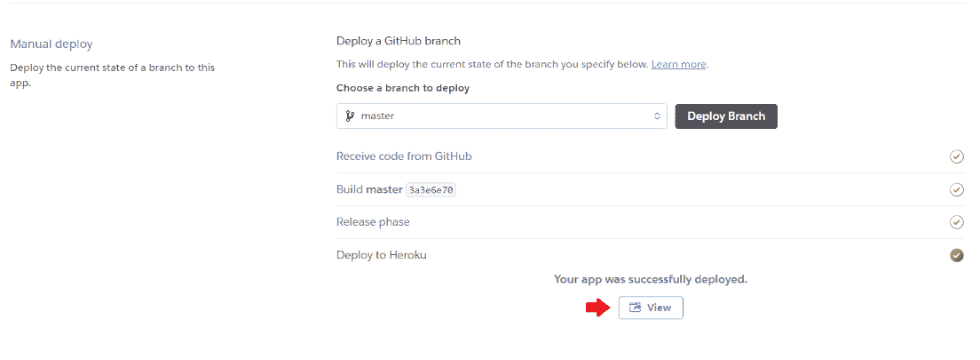
Task: Select the Build master step label
Action: point(369,189)
